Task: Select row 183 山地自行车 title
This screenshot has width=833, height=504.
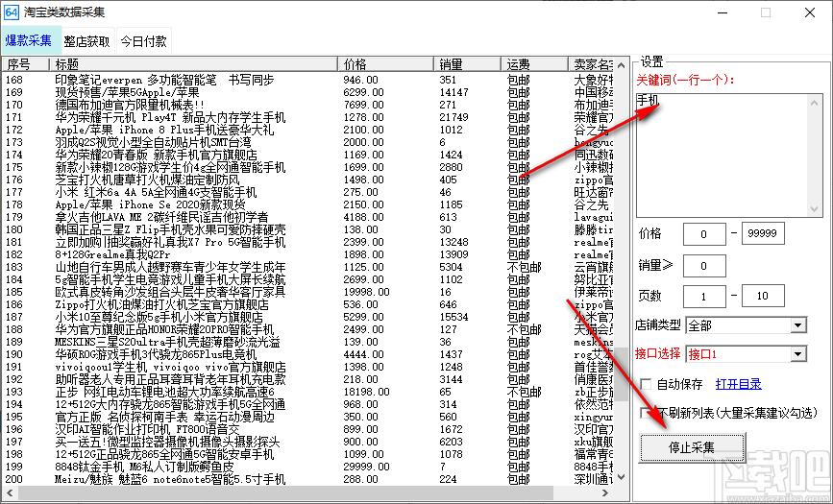Action: 170,267
